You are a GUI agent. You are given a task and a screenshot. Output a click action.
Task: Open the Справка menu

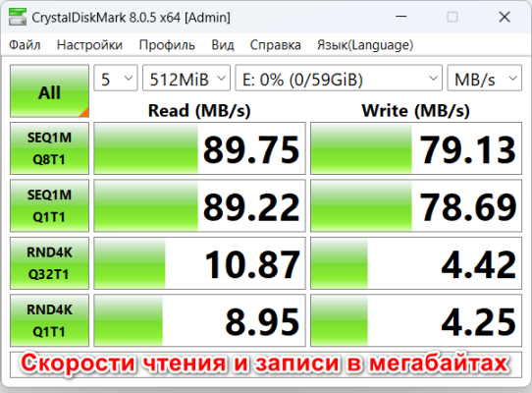(275, 45)
